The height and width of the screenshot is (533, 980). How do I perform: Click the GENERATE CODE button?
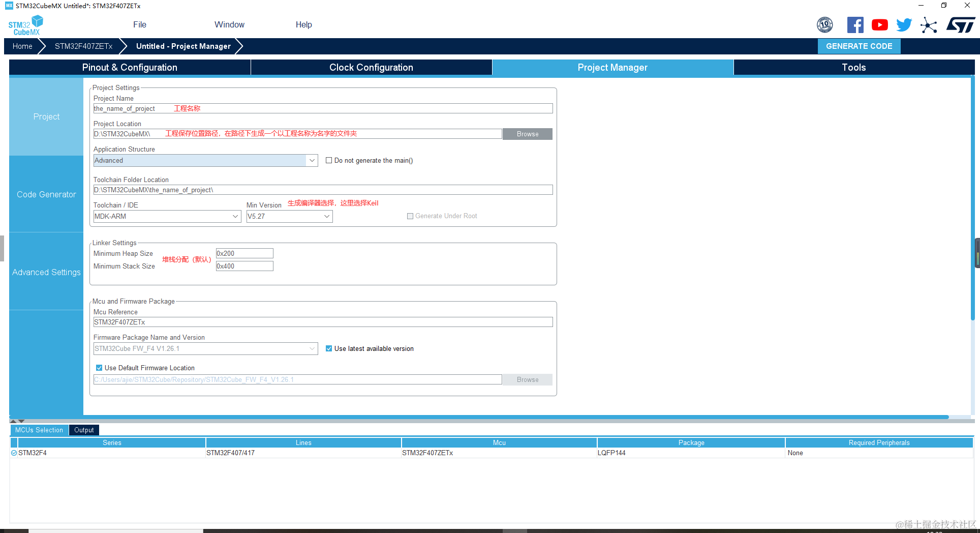tap(859, 46)
